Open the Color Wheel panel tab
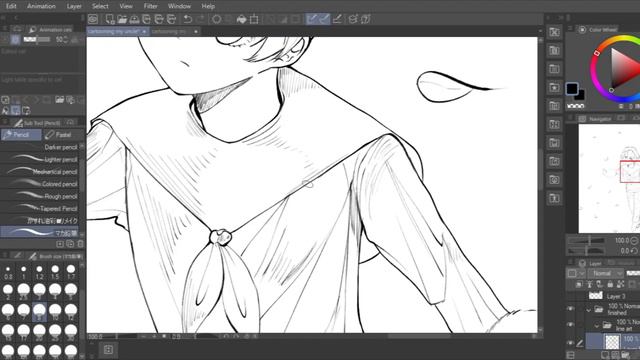The width and height of the screenshot is (640, 360). (598, 29)
